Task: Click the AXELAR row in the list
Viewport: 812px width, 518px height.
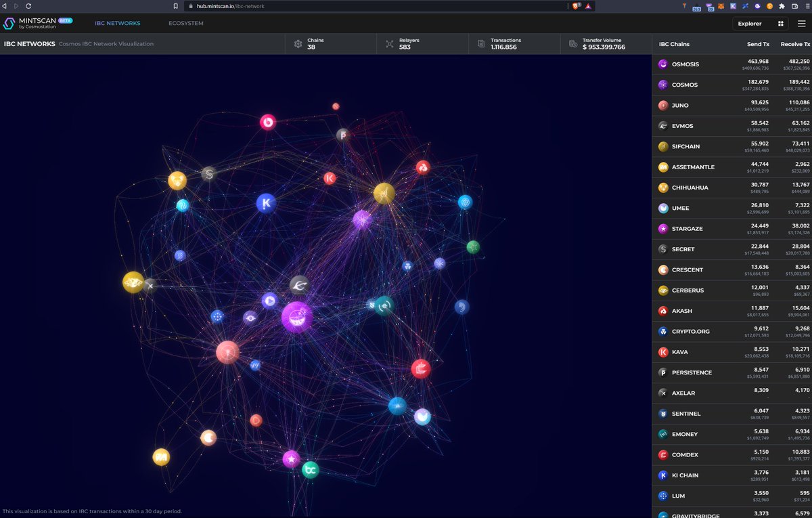Action: point(732,393)
